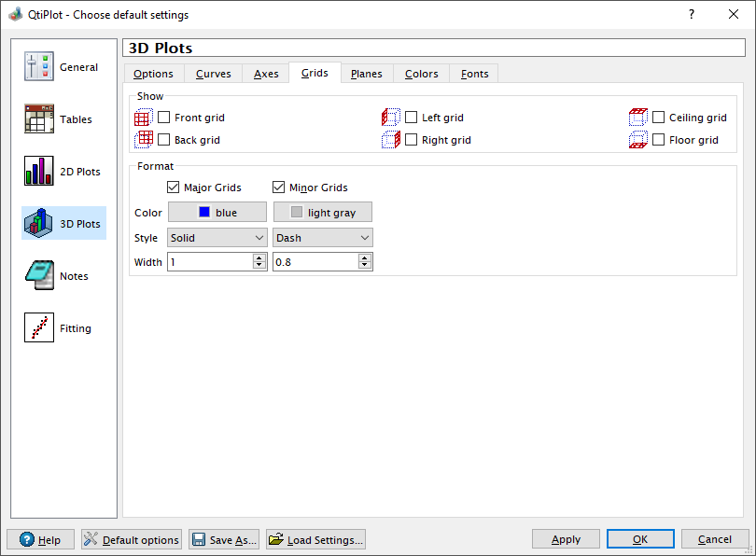Viewport: 756px width, 556px height.
Task: Switch to the Colors tab
Action: [421, 74]
